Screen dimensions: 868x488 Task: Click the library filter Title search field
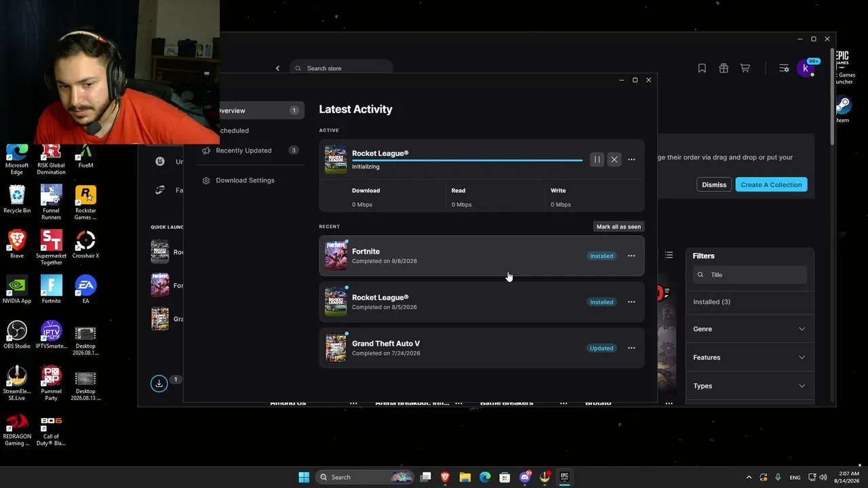tap(750, 274)
